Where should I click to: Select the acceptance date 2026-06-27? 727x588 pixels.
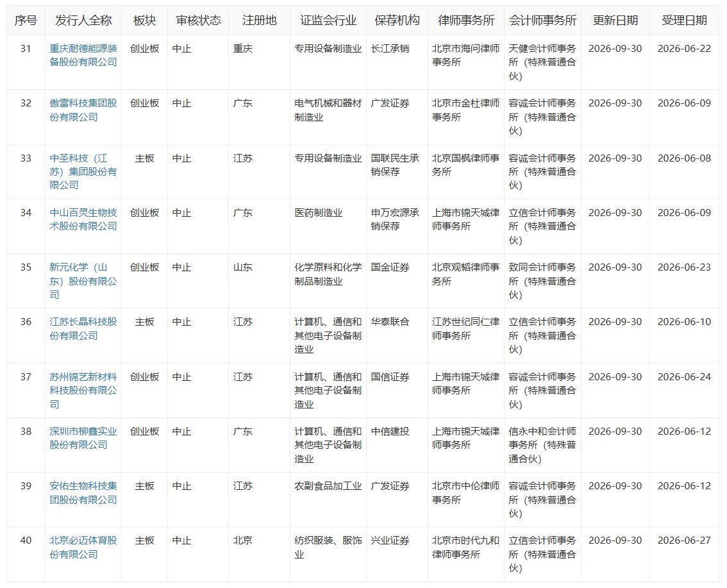point(684,541)
